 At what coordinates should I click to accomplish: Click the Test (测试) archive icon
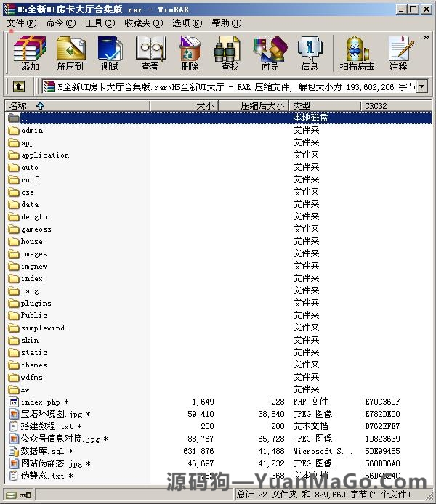click(110, 53)
